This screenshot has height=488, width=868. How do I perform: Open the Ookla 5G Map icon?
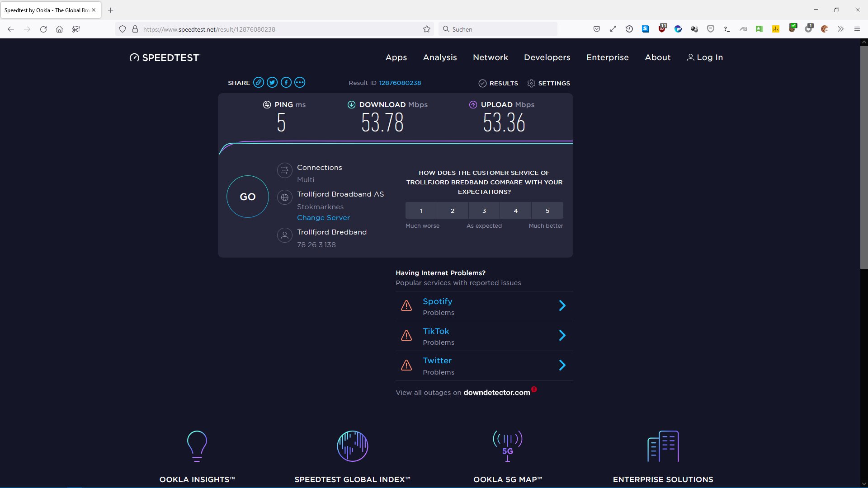click(508, 446)
